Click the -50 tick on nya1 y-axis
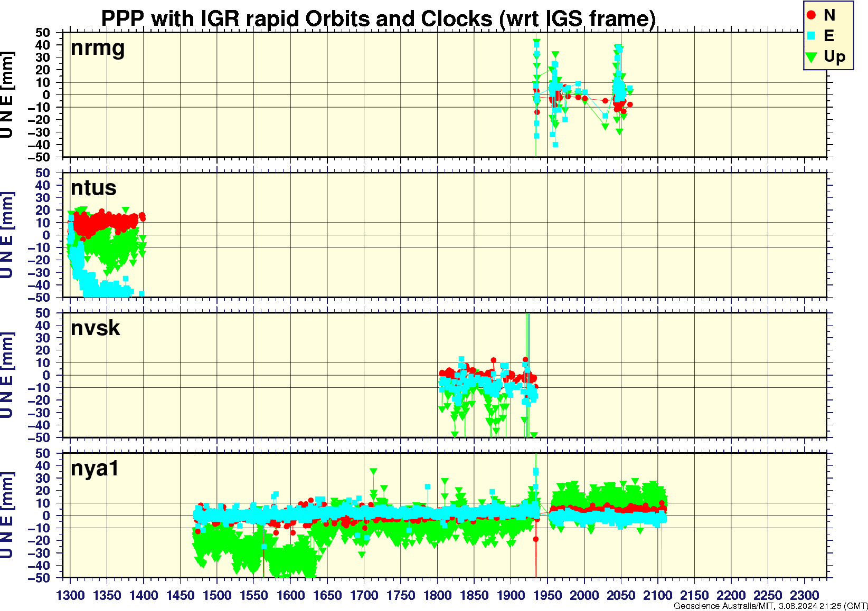The height and width of the screenshot is (611, 868). click(39, 578)
